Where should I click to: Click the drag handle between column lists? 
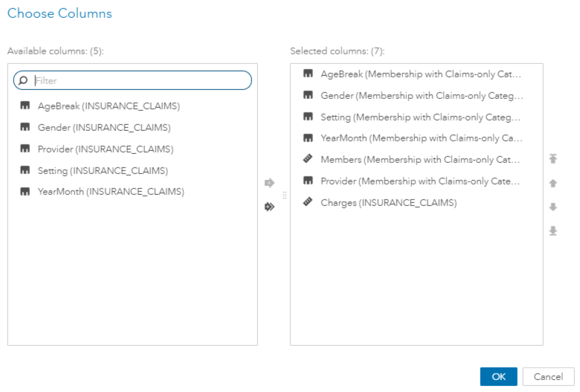pos(282,195)
